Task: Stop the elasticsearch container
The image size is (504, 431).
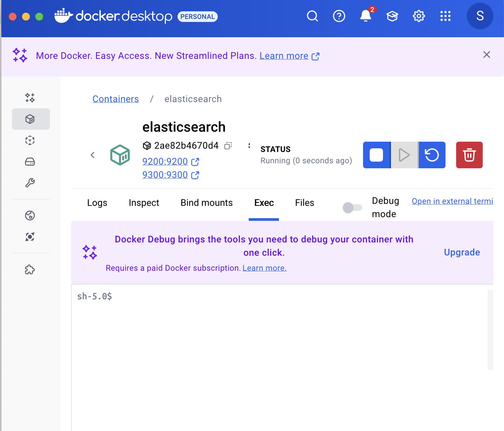Action: [x=376, y=155]
